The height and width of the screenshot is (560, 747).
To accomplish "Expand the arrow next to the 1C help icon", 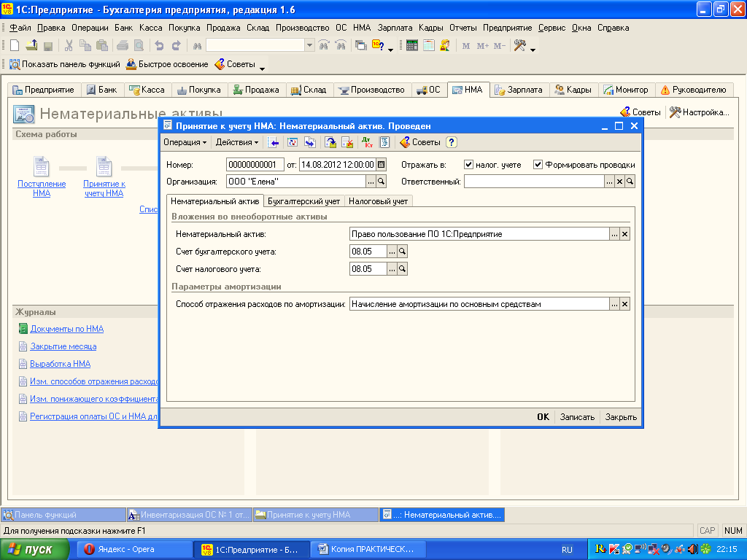I will 391,50.
